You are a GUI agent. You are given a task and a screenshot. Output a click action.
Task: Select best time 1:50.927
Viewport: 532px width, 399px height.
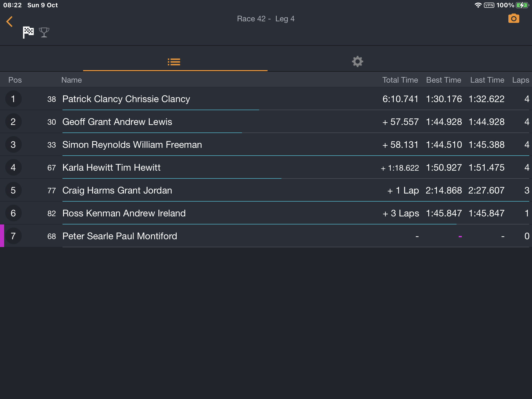[x=444, y=168]
